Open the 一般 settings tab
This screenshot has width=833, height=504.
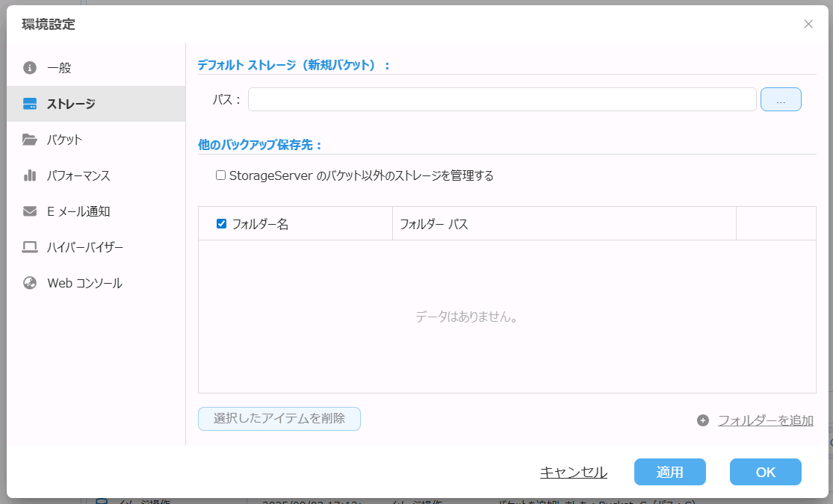pyautogui.click(x=60, y=68)
